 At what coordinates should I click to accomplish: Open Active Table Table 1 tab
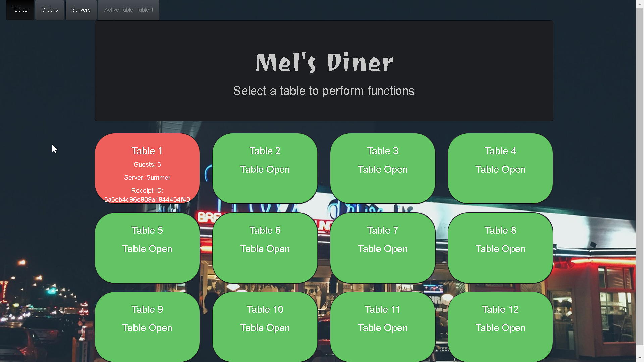click(128, 10)
